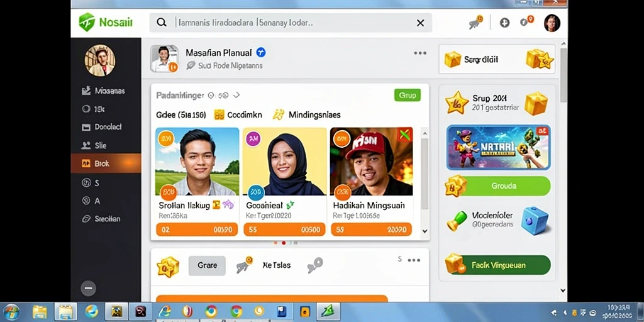
Task: Click the green Grouda button
Action: click(x=503, y=186)
